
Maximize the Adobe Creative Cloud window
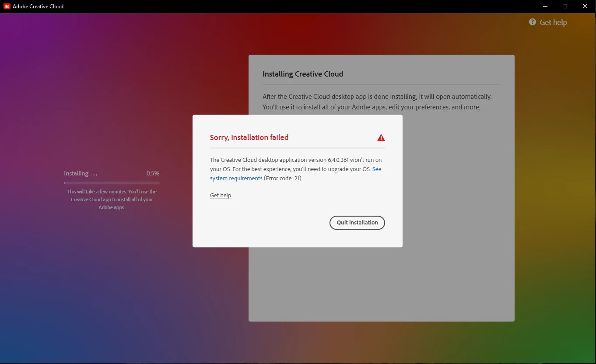click(565, 6)
